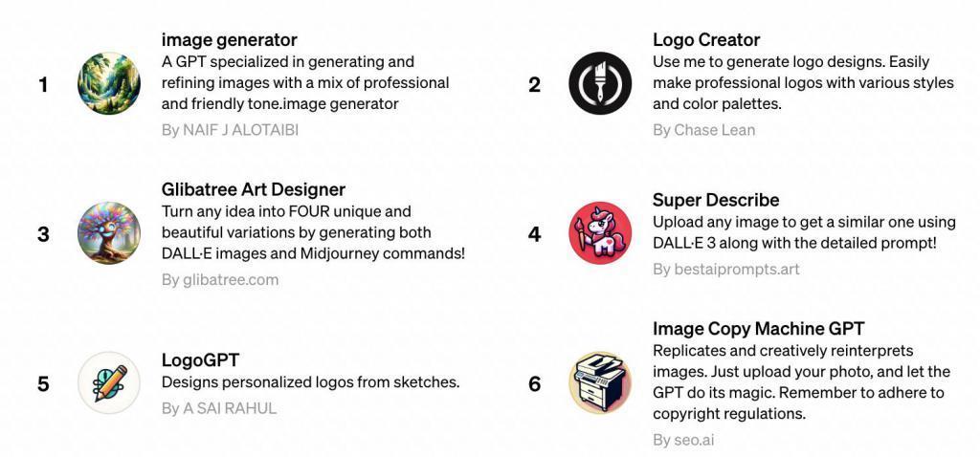Viewport: 980px width, 457px height.
Task: Open the Logo Creator title
Action: click(x=706, y=40)
